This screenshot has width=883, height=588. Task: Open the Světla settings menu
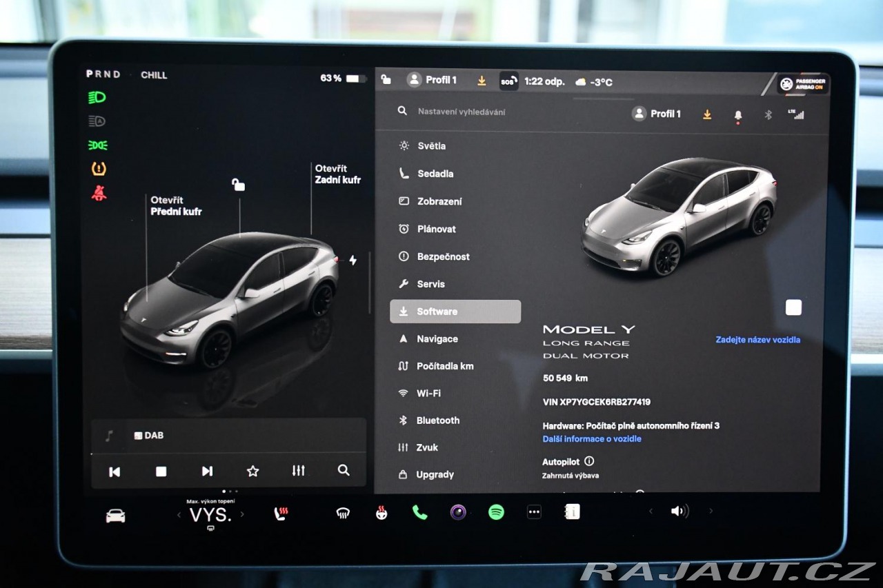point(431,146)
